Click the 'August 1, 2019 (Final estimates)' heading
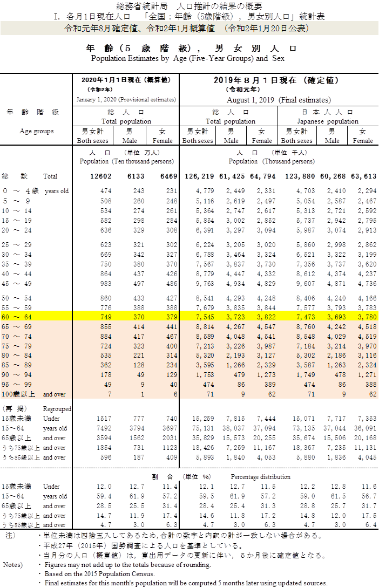The image size is (379, 588). [x=279, y=100]
